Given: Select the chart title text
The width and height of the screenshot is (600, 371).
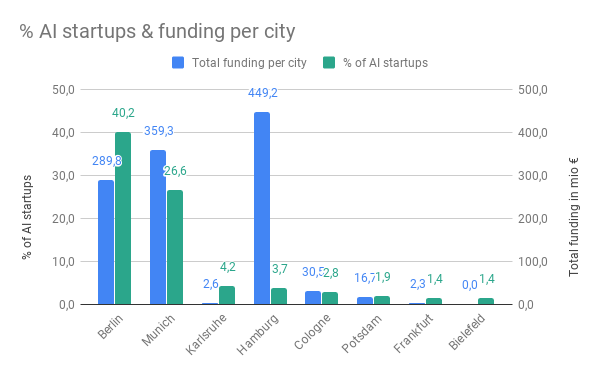Looking at the screenshot, I should point(157,31).
